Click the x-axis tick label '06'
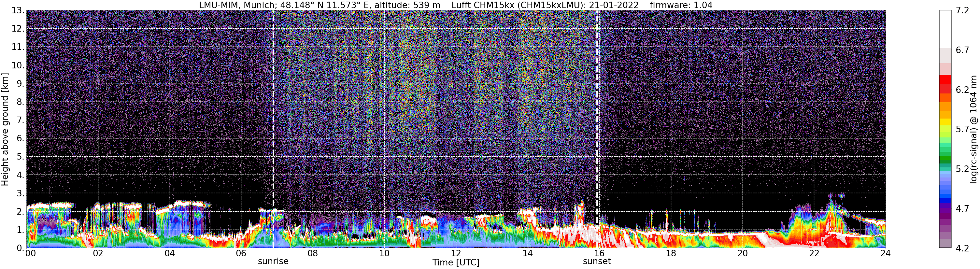This screenshot has width=980, height=269. 241,253
